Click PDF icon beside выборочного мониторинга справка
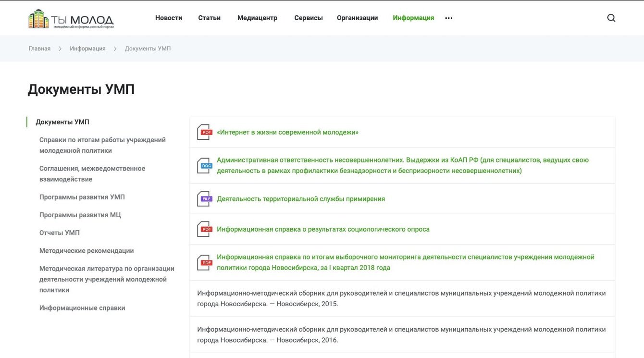Screen dimensions: 644x358 (204, 262)
